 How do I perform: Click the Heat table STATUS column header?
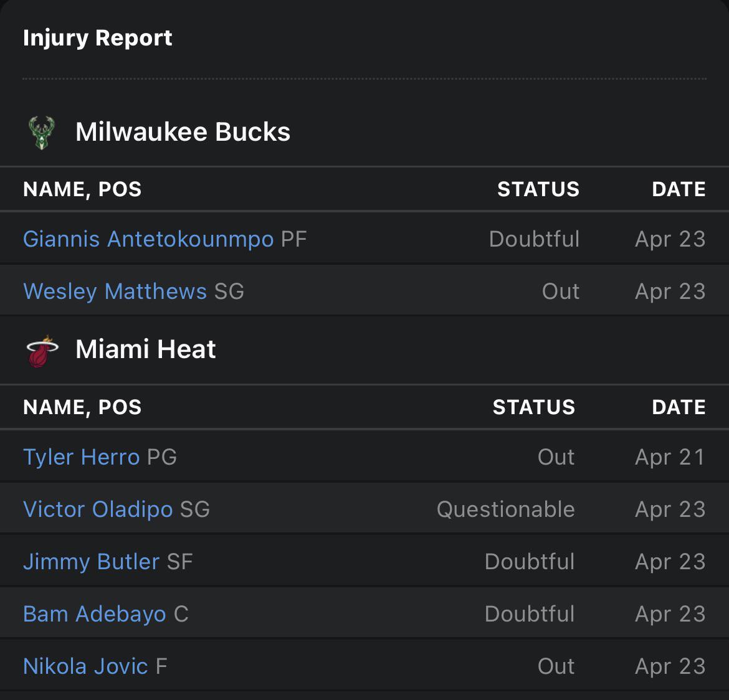(x=534, y=407)
